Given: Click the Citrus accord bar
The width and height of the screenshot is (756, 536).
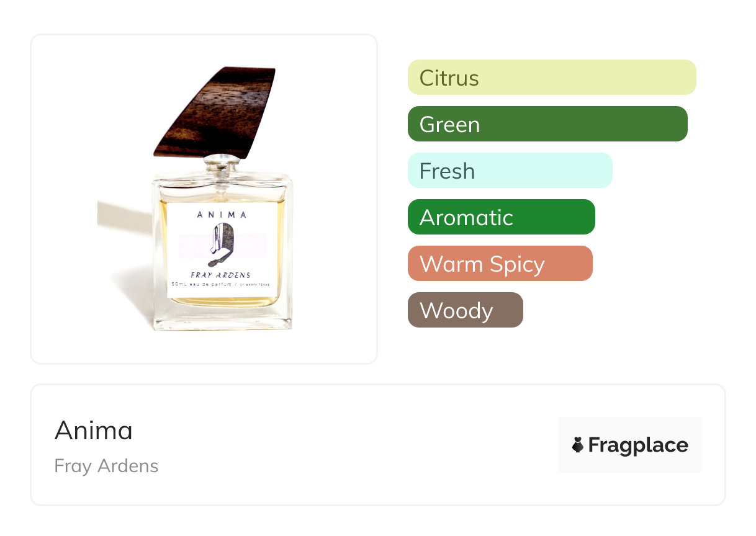Looking at the screenshot, I should point(552,78).
